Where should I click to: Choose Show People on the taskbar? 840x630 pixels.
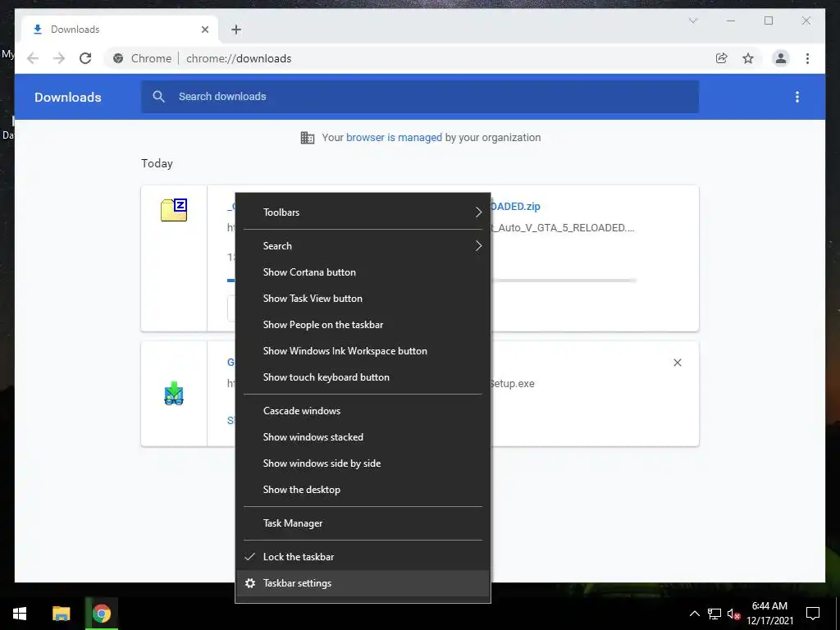(x=363, y=325)
